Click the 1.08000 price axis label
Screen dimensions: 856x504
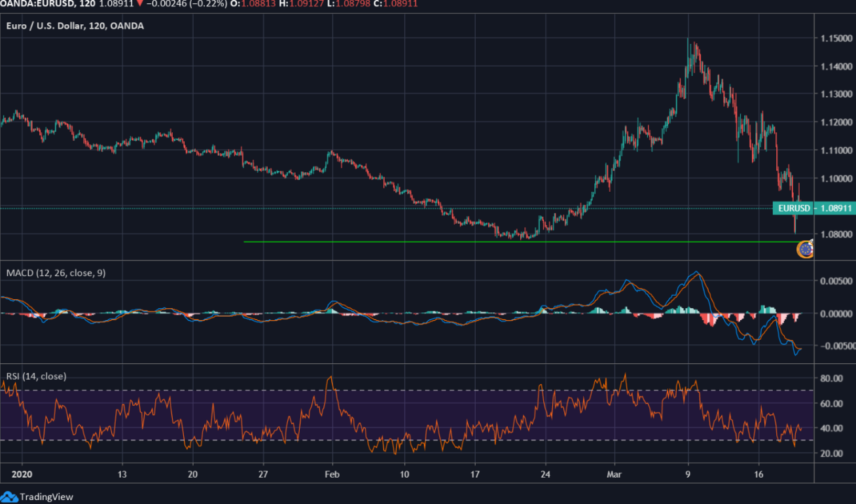[836, 234]
